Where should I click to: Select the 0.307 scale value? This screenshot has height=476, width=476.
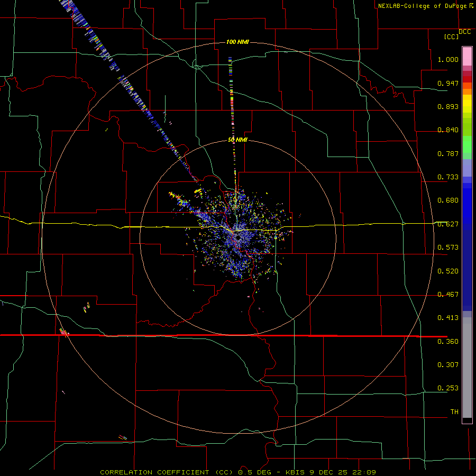pos(448,365)
